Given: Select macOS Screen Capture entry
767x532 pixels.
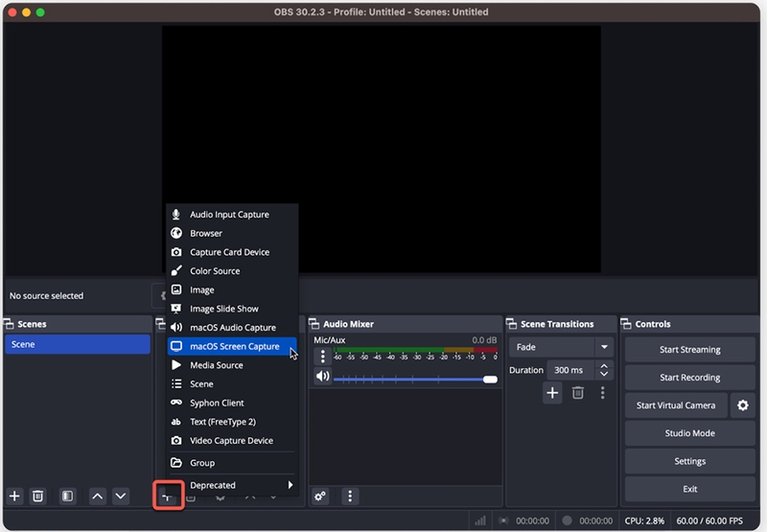Looking at the screenshot, I should click(x=233, y=346).
